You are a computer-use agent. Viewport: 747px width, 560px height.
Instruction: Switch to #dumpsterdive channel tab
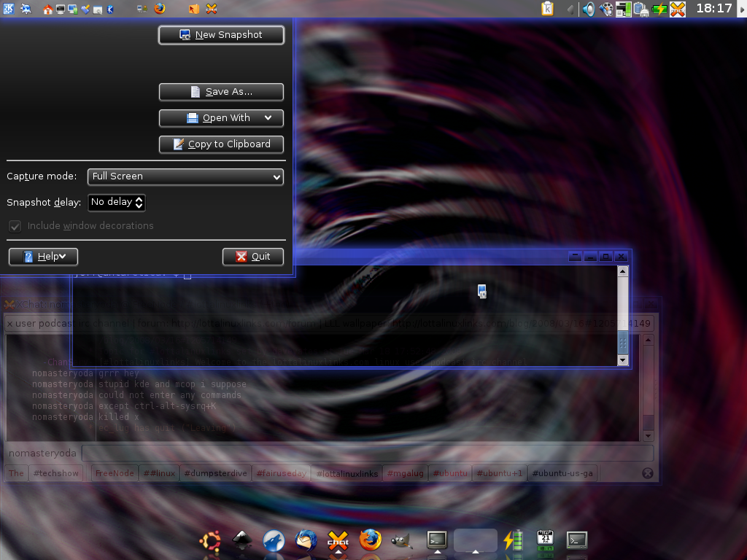click(215, 473)
